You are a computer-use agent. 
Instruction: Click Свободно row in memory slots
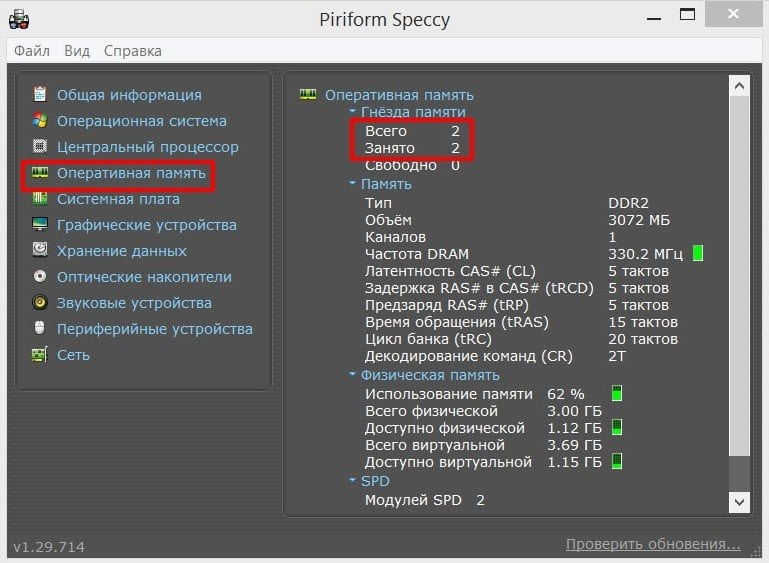412,165
